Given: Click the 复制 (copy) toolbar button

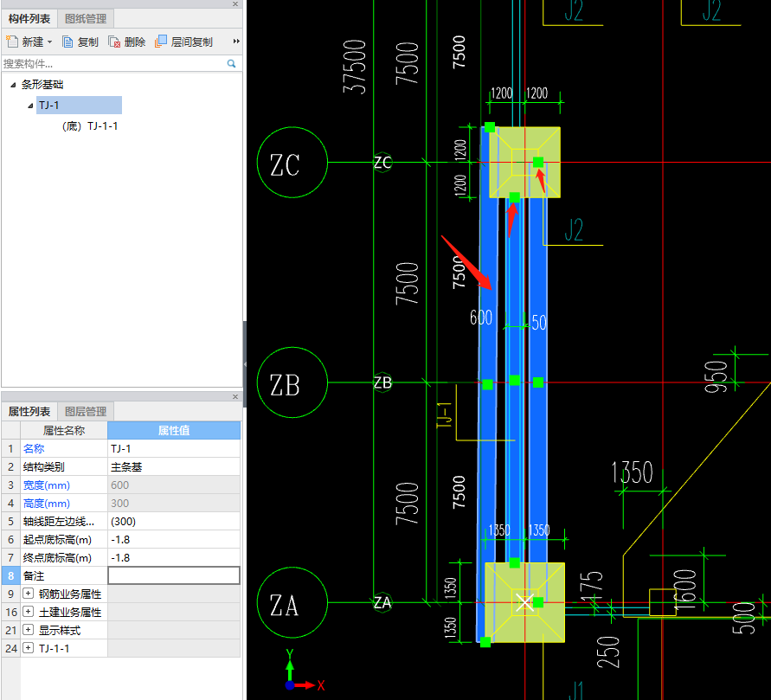Looking at the screenshot, I should [80, 42].
